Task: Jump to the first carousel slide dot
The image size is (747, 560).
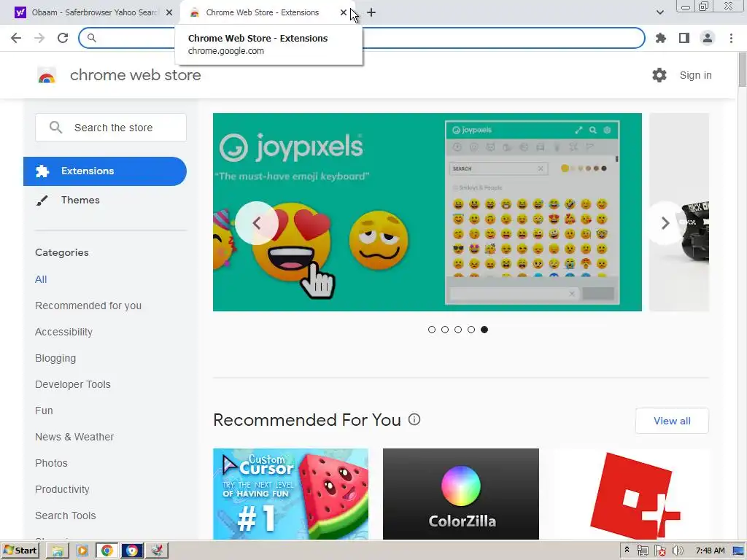Action: click(432, 330)
